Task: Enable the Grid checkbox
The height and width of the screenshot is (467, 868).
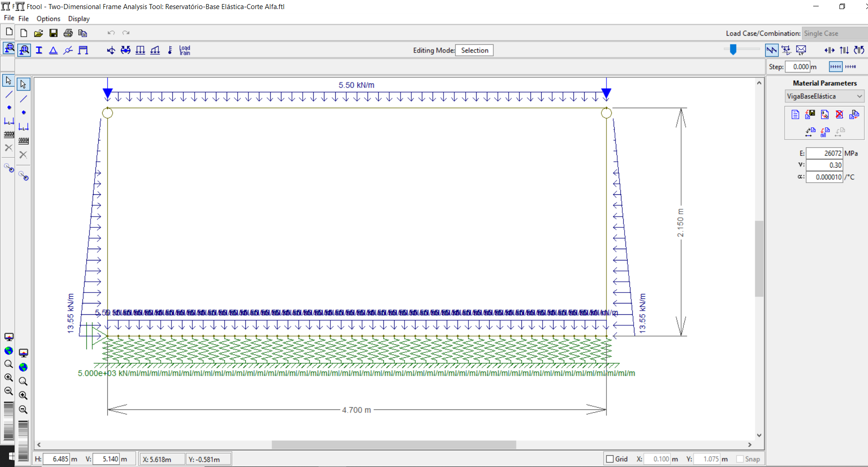Action: point(610,459)
